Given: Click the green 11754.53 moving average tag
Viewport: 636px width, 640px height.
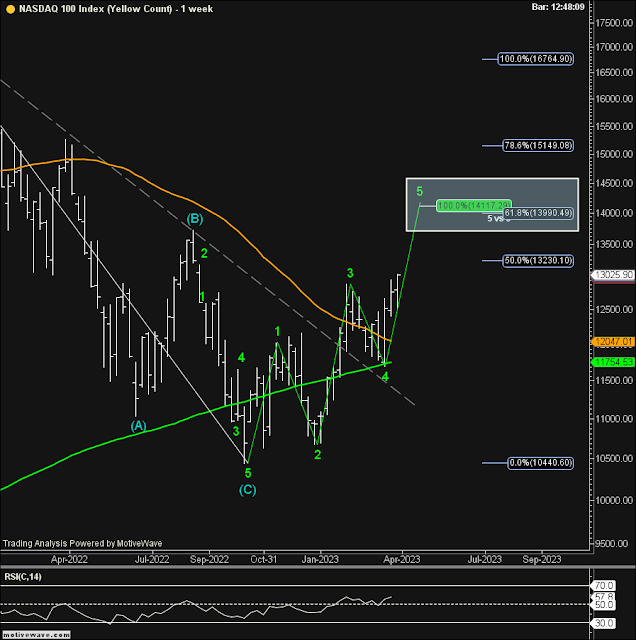Looking at the screenshot, I should pos(614,362).
